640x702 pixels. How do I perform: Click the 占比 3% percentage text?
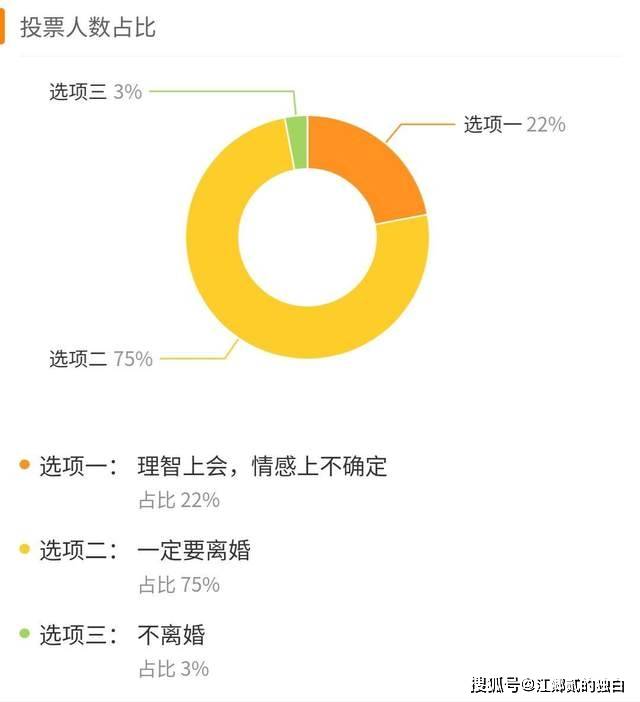click(x=174, y=668)
